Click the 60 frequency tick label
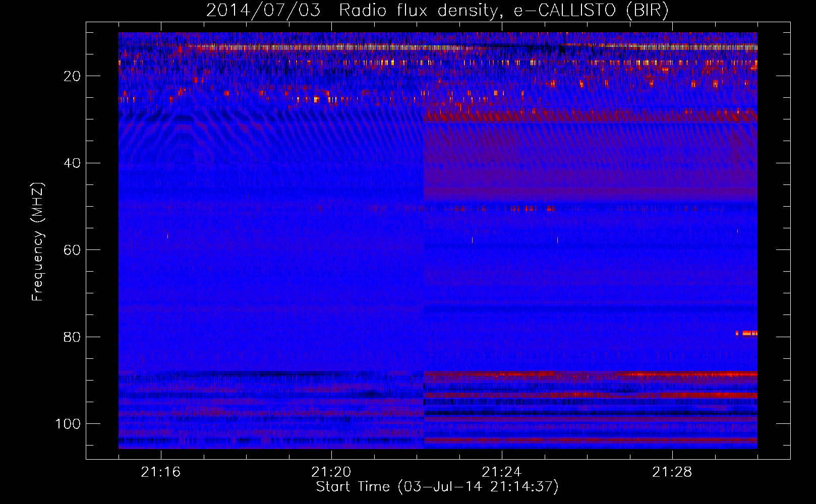This screenshot has height=504, width=816. pyautogui.click(x=72, y=250)
